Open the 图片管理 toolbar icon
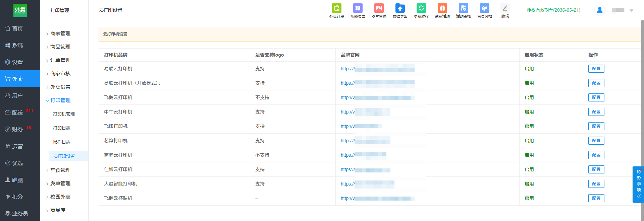The height and width of the screenshot is (221, 644). [379, 11]
